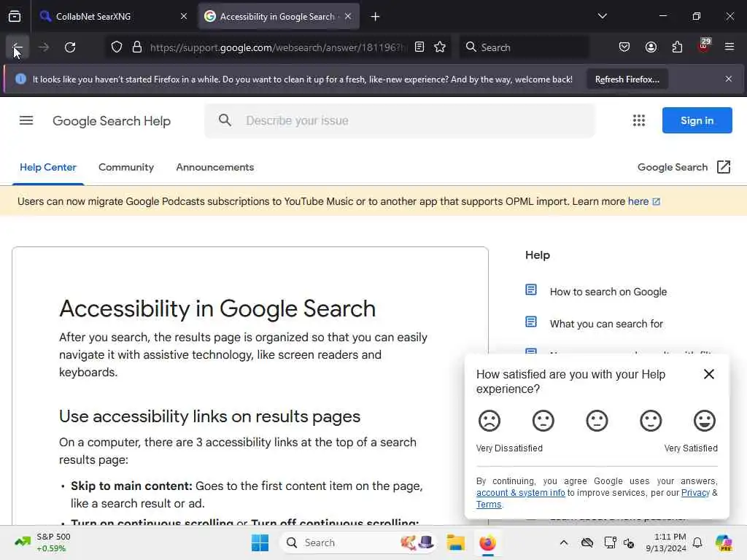Click the article icon beside How to search
Viewport: 747px width, 560px height.
(x=531, y=289)
